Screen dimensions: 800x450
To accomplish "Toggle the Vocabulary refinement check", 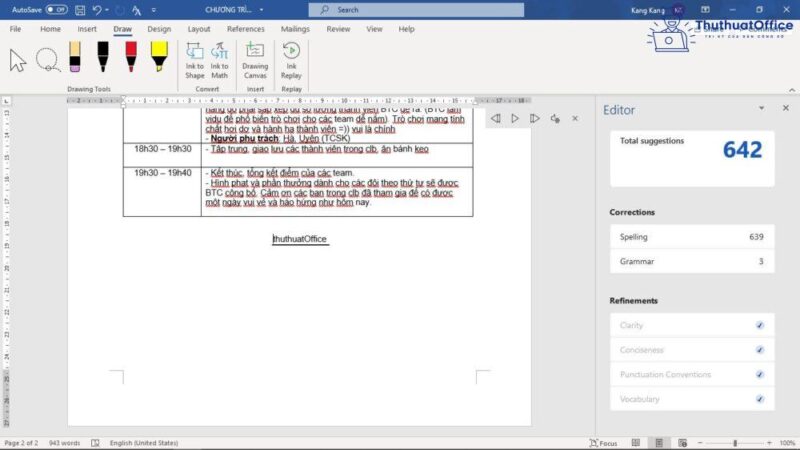I will coord(760,399).
